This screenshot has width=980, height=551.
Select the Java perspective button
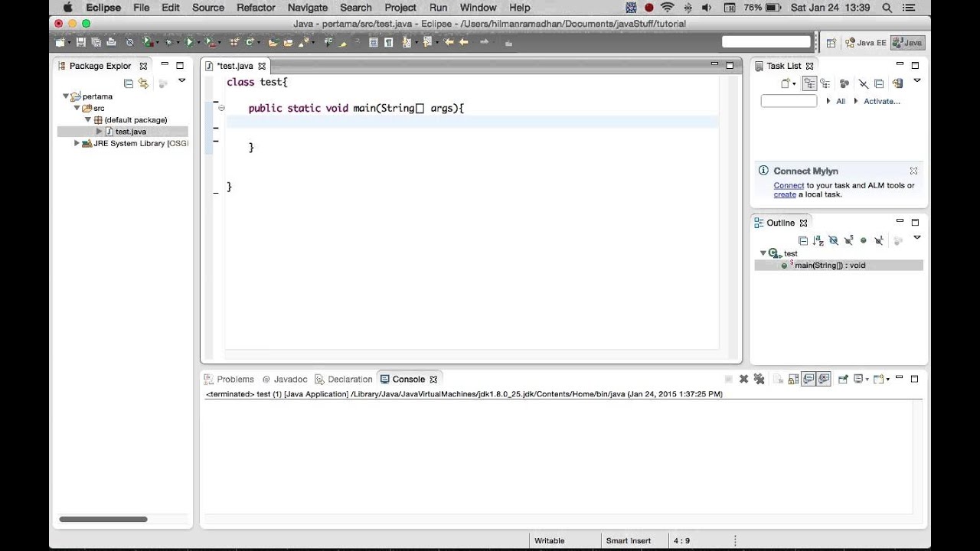click(x=907, y=43)
